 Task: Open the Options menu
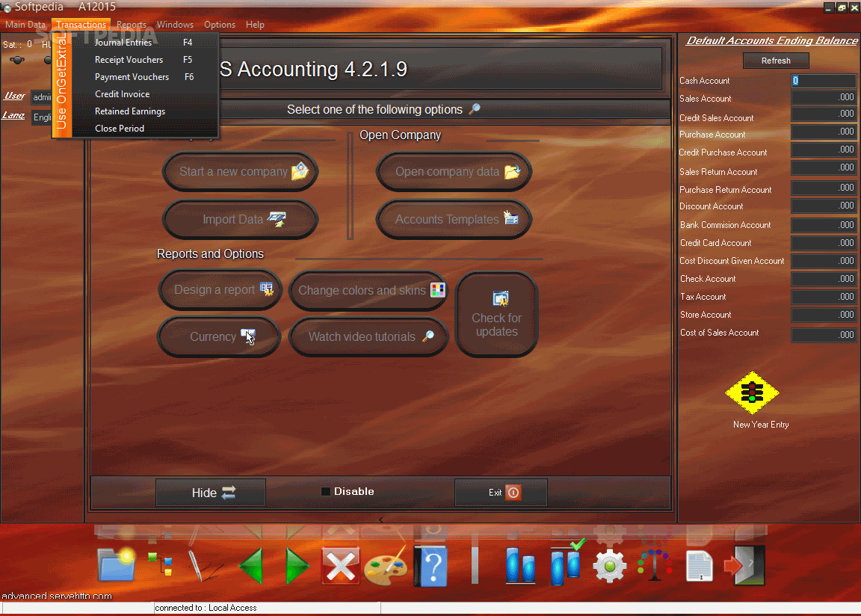[220, 25]
